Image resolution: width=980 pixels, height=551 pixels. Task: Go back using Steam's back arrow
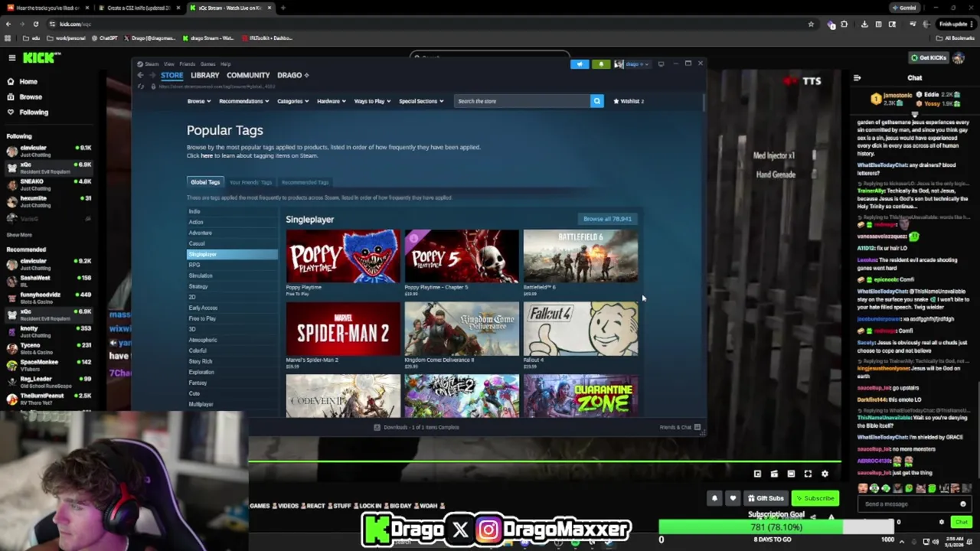[140, 75]
